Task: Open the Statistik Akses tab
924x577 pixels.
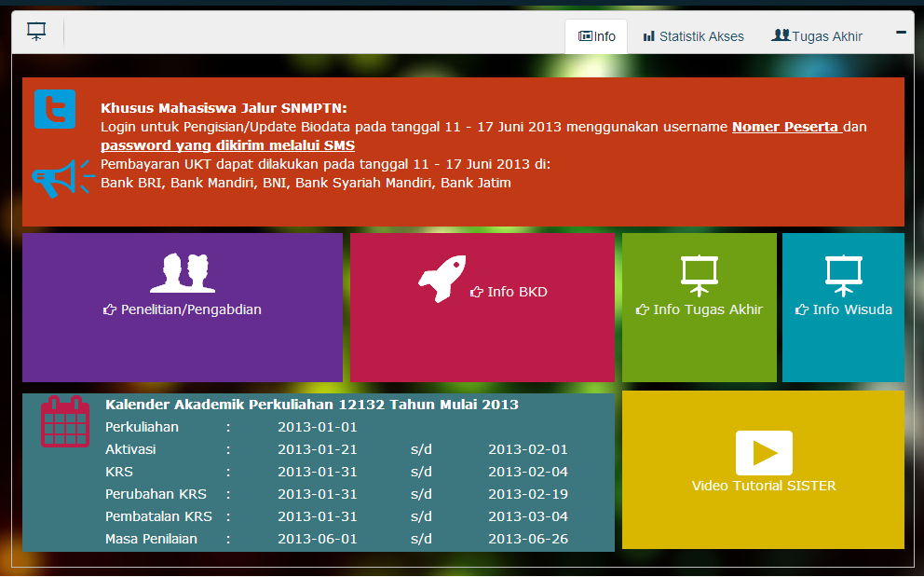Action: click(693, 36)
